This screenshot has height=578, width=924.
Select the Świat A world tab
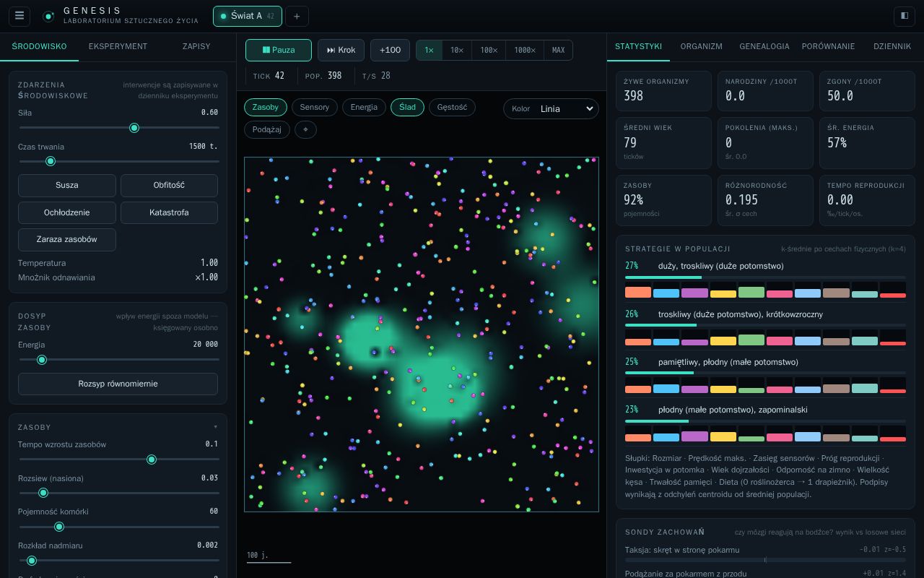(248, 16)
